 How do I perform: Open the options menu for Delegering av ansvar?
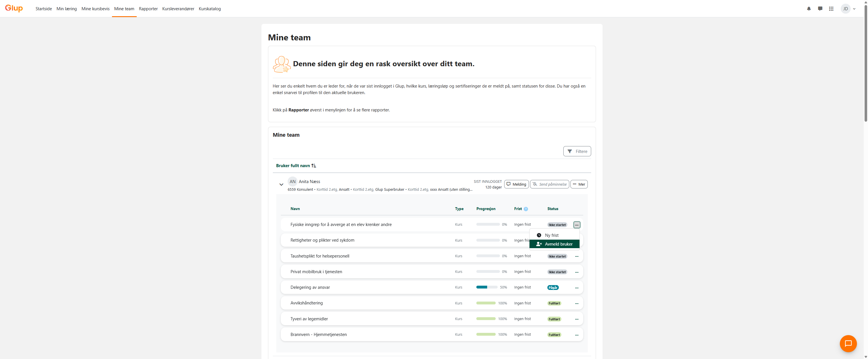point(576,288)
